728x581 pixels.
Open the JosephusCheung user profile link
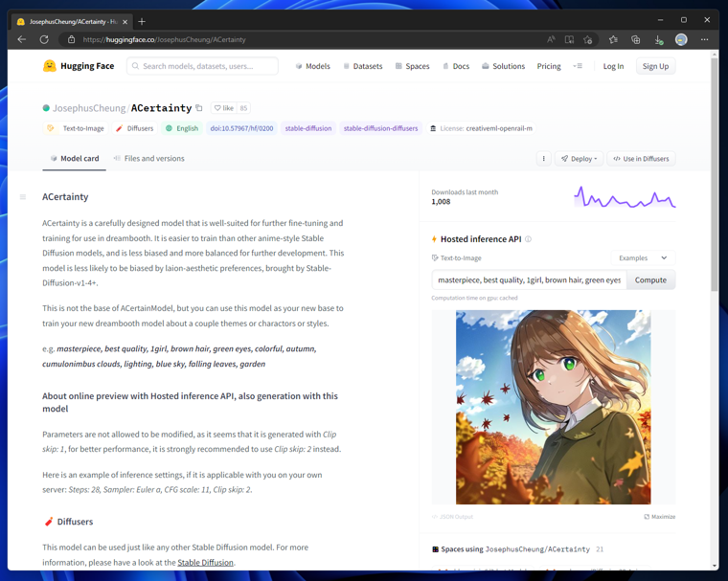tap(89, 108)
